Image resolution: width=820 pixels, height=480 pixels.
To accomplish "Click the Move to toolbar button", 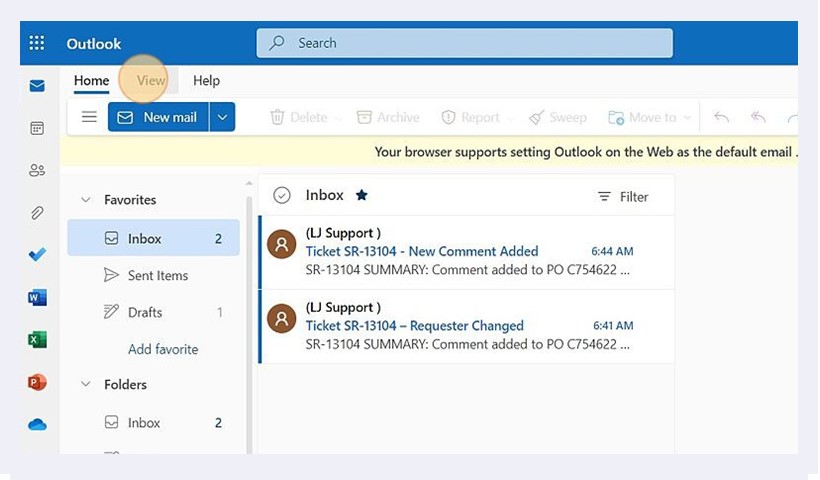I will coord(643,117).
